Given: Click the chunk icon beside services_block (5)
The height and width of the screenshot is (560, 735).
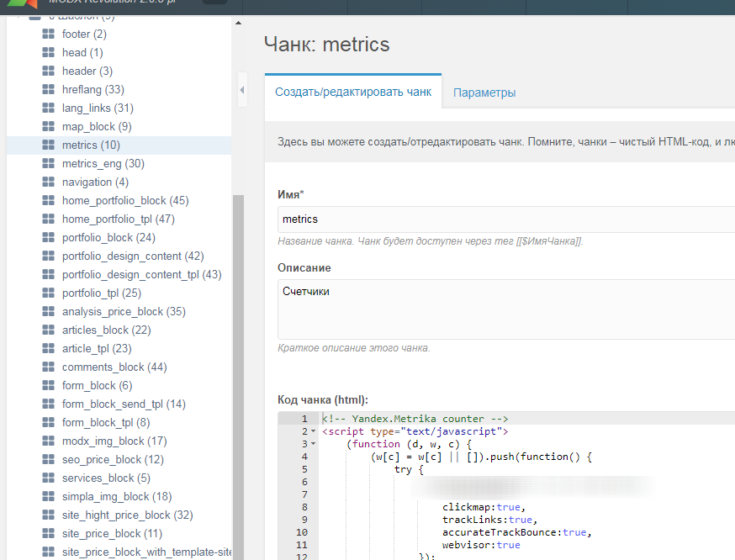Looking at the screenshot, I should [x=48, y=478].
